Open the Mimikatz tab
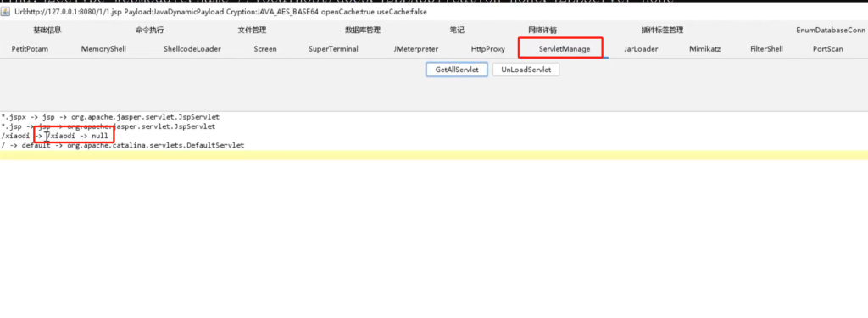 tap(704, 48)
